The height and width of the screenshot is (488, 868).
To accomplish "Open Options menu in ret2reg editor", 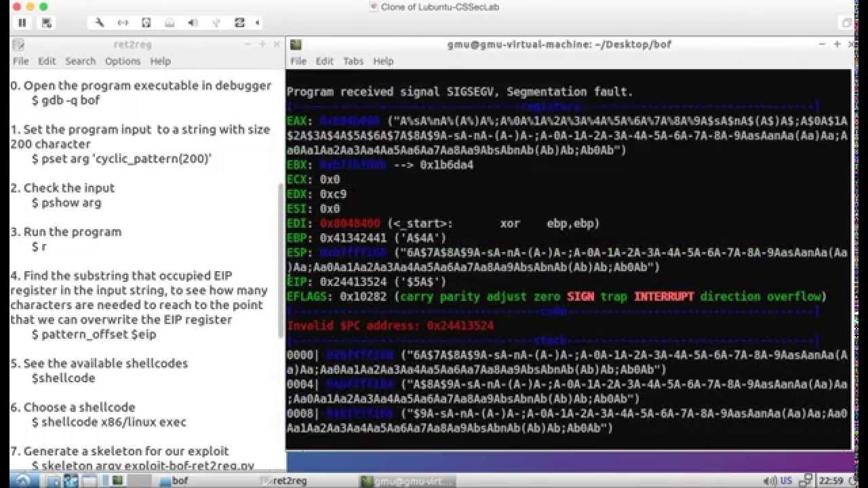I will click(x=123, y=61).
